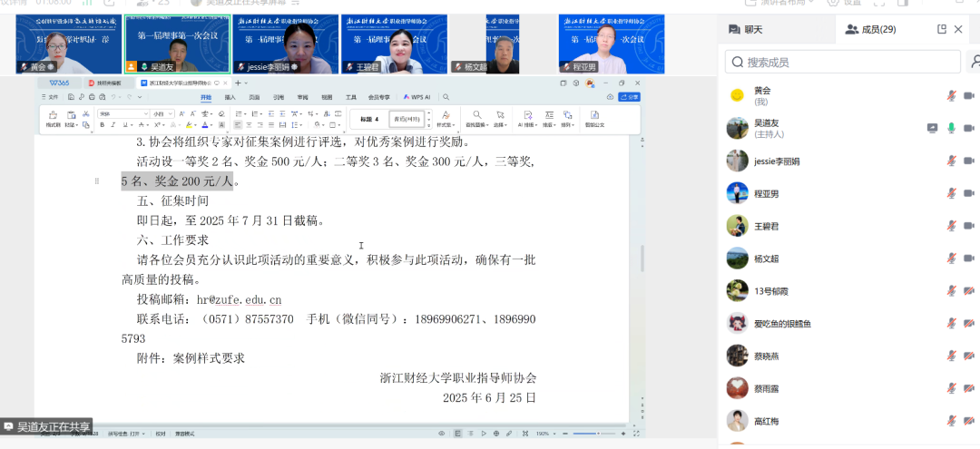Click muted microphone icon for 程亚男
This screenshot has height=449, width=980.
click(x=951, y=193)
